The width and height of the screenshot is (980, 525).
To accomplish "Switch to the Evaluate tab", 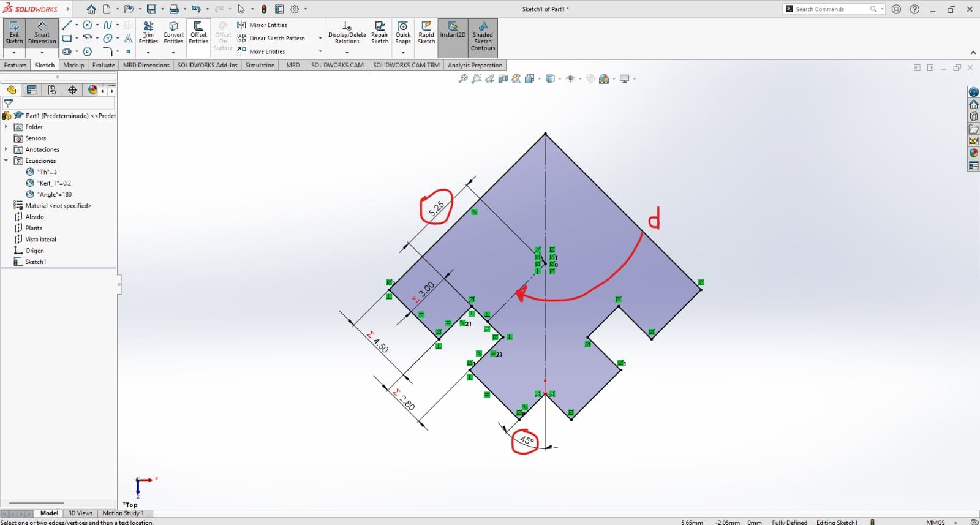I will (x=104, y=65).
